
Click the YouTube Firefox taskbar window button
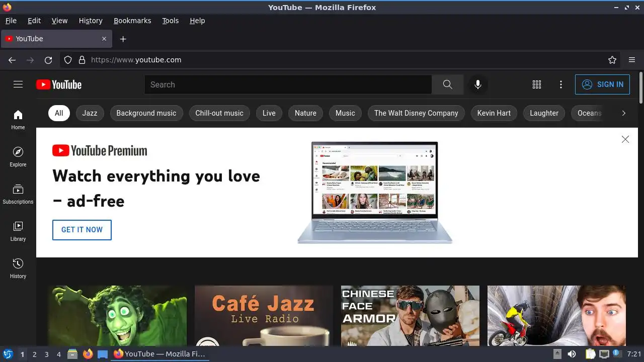click(x=159, y=354)
